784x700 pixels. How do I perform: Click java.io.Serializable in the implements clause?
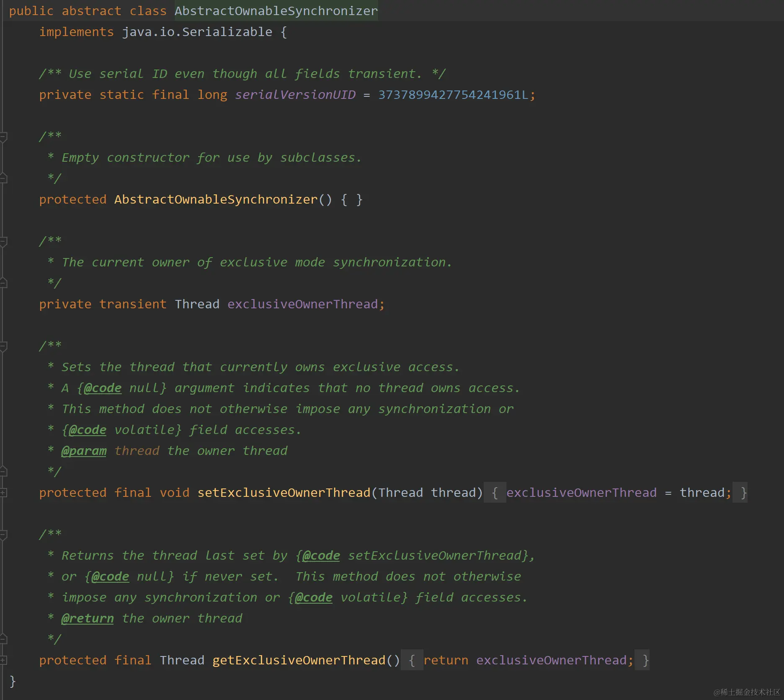click(x=197, y=32)
